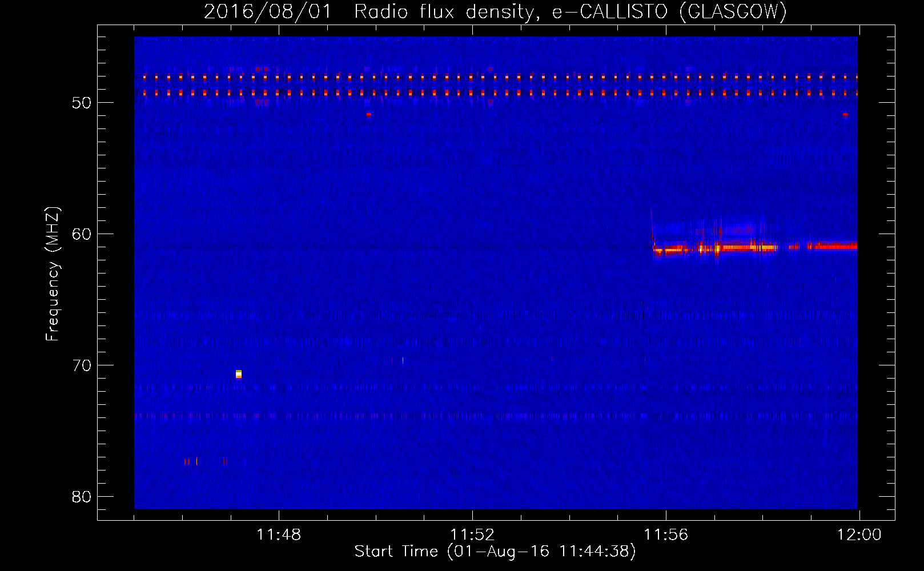This screenshot has height=571, width=924.
Task: Click the 11:56 time tick label
Action: point(666,535)
